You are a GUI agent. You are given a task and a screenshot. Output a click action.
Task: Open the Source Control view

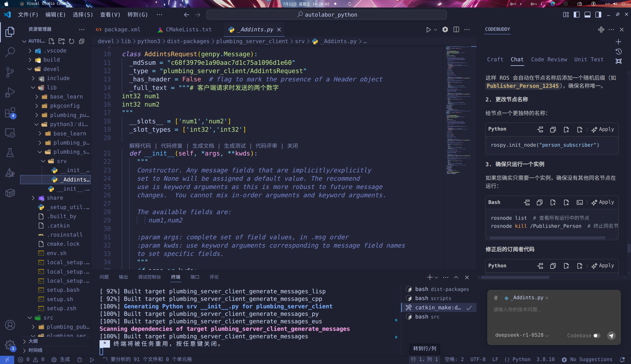(x=10, y=72)
